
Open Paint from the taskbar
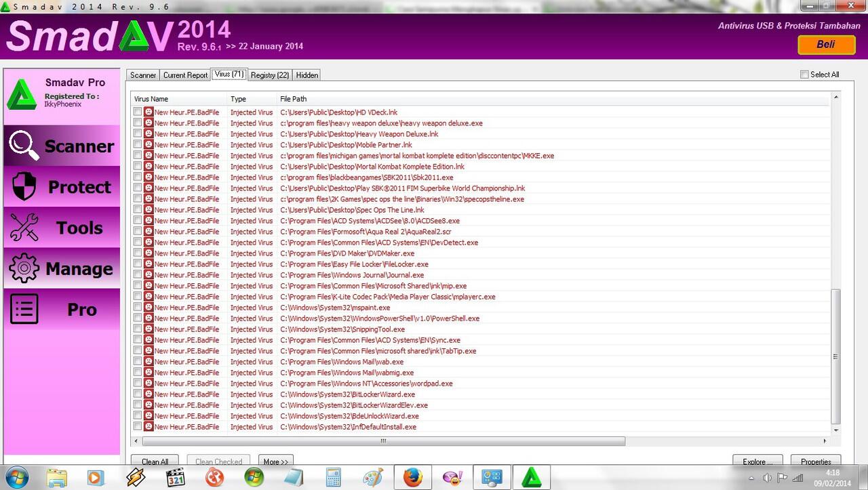(373, 478)
